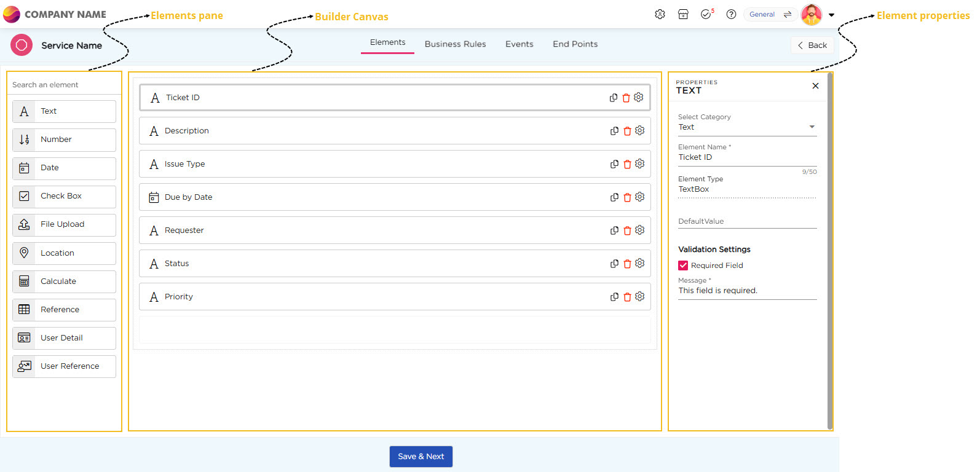Open the user profile dropdown arrow
The image size is (980, 472).
pyautogui.click(x=831, y=15)
